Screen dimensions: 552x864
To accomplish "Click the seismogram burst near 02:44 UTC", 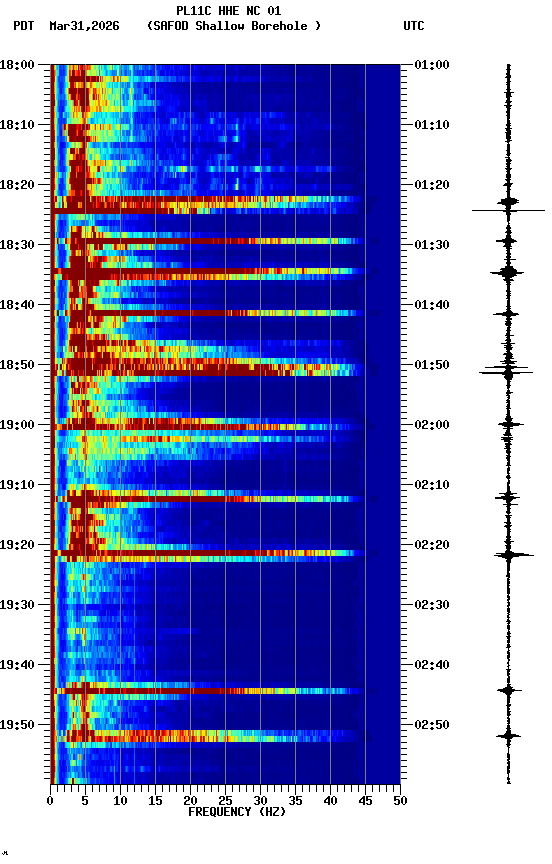I will (x=509, y=690).
